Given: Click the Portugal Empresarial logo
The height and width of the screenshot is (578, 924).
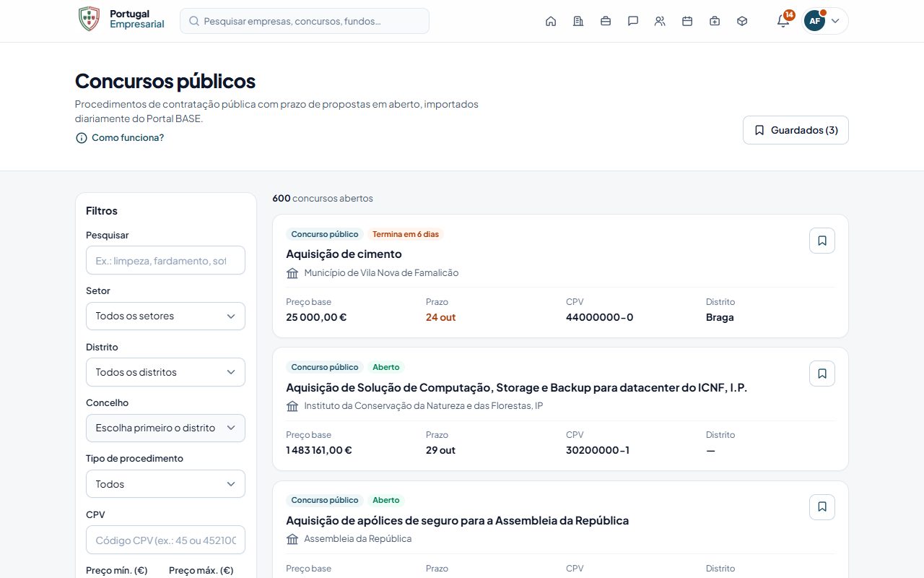Looking at the screenshot, I should [x=121, y=19].
